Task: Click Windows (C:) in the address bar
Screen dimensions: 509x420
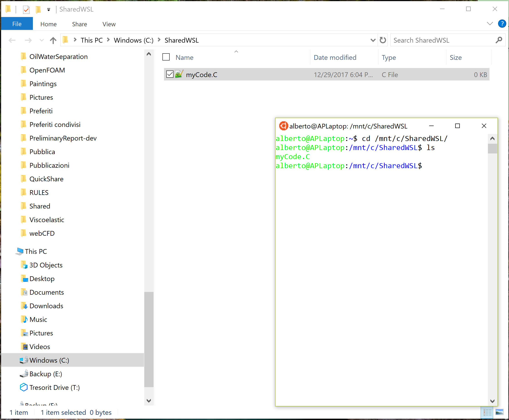Action: (134, 40)
